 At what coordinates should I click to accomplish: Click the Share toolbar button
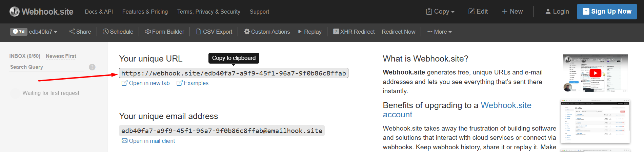tap(80, 32)
